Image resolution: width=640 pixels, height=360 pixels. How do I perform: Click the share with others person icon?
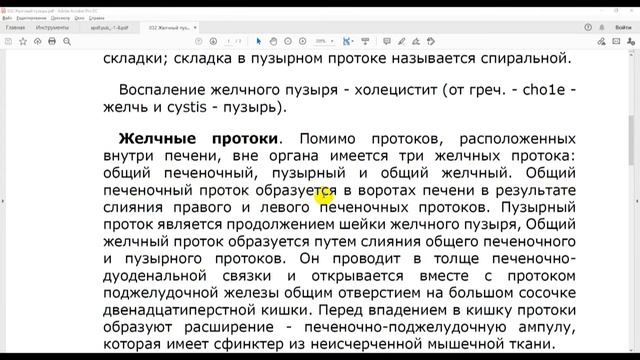631,41
